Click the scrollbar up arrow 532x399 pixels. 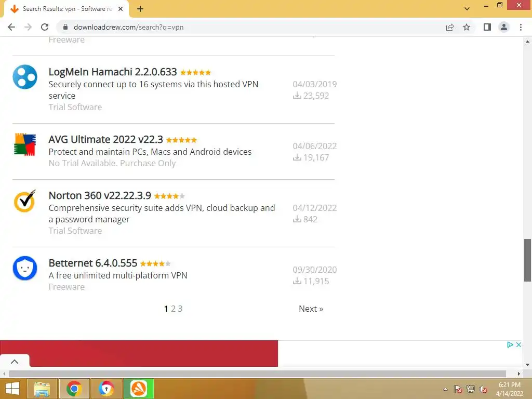[x=527, y=42]
